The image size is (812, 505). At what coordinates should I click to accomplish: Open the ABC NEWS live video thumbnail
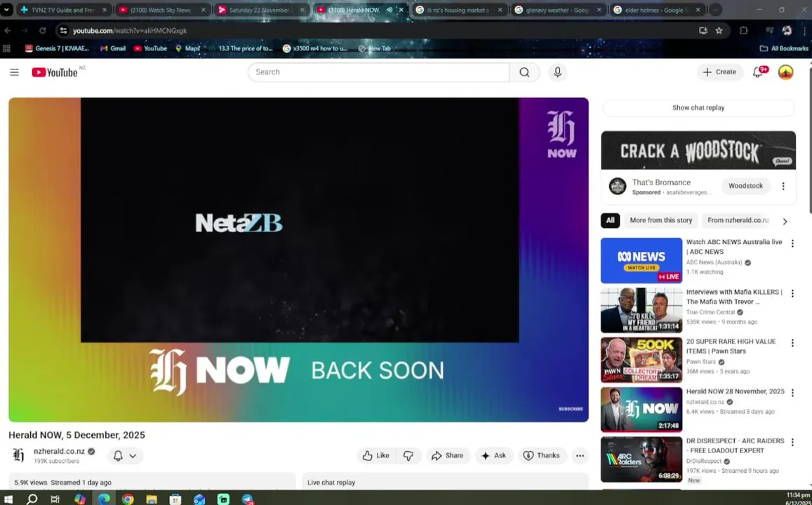pyautogui.click(x=641, y=261)
